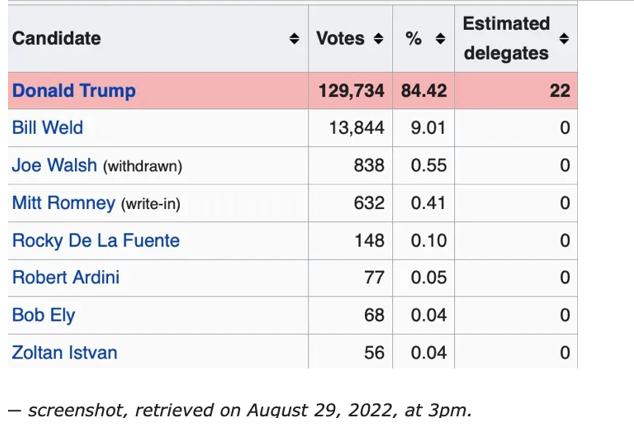Sort table by Candidate column arrows
This screenshot has height=434, width=634.
(294, 39)
